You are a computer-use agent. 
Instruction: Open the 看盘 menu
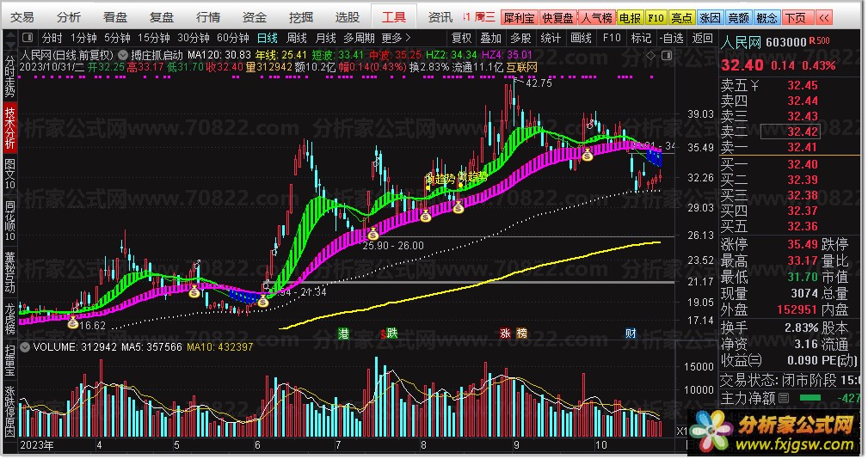click(115, 18)
